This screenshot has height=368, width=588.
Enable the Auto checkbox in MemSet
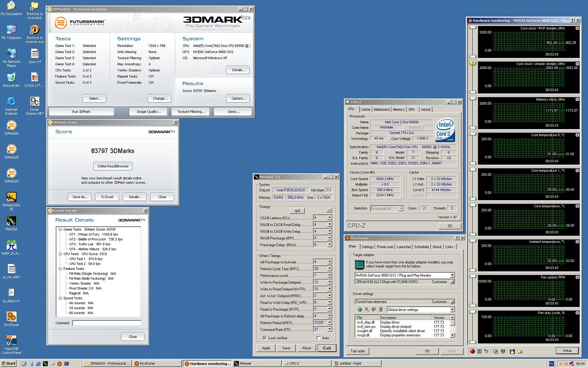click(x=318, y=338)
